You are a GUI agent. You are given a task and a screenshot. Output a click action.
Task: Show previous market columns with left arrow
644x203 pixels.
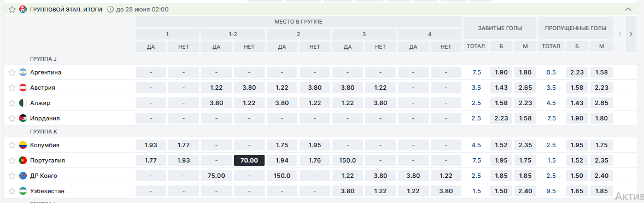620,34
